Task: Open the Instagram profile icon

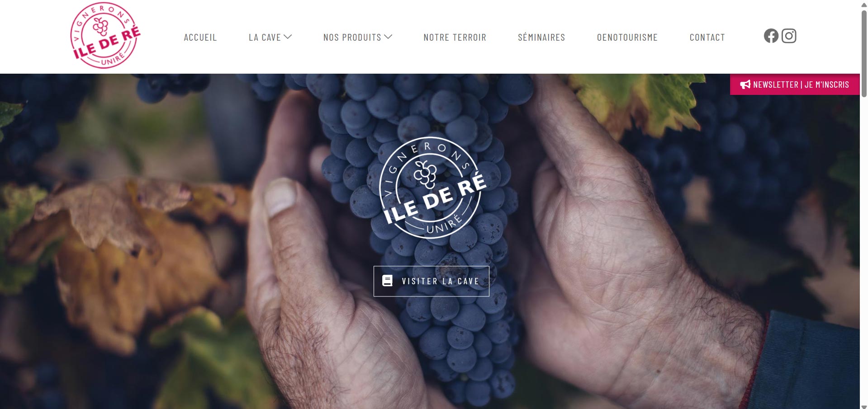Action: click(x=789, y=36)
